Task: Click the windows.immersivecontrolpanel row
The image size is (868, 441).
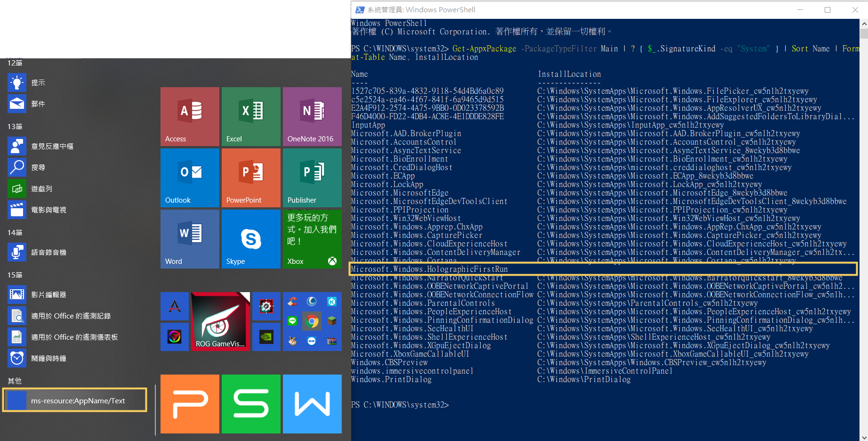Action: (512, 371)
